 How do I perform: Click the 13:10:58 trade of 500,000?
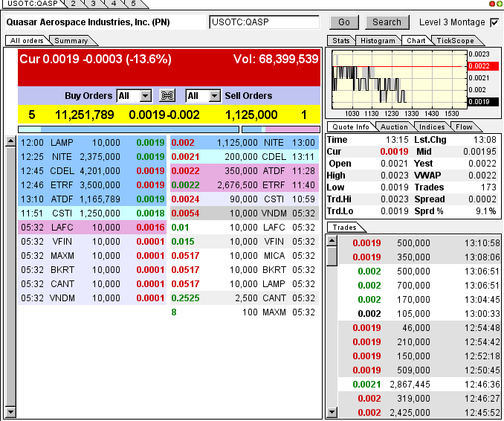click(x=419, y=242)
